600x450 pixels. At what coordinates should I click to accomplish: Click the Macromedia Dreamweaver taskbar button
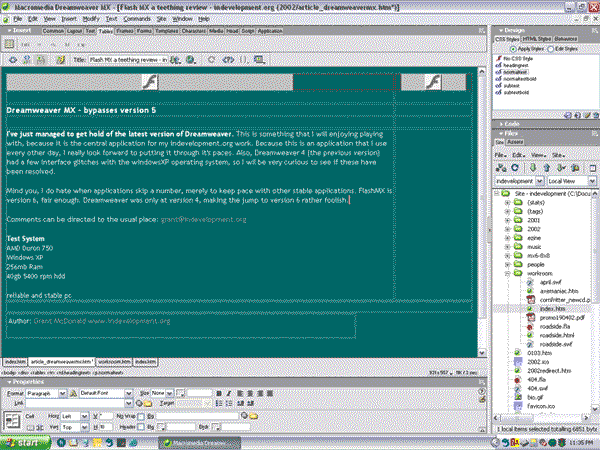click(199, 443)
